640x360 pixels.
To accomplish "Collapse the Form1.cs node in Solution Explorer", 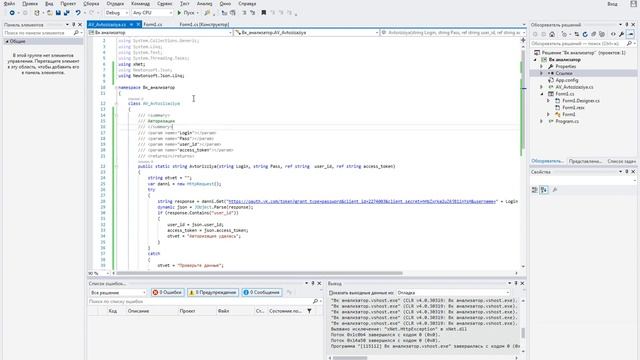I will (x=542, y=94).
